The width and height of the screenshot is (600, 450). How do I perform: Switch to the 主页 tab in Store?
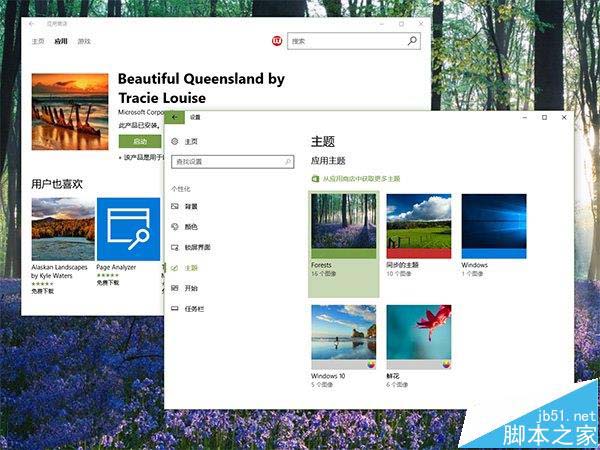pos(38,41)
